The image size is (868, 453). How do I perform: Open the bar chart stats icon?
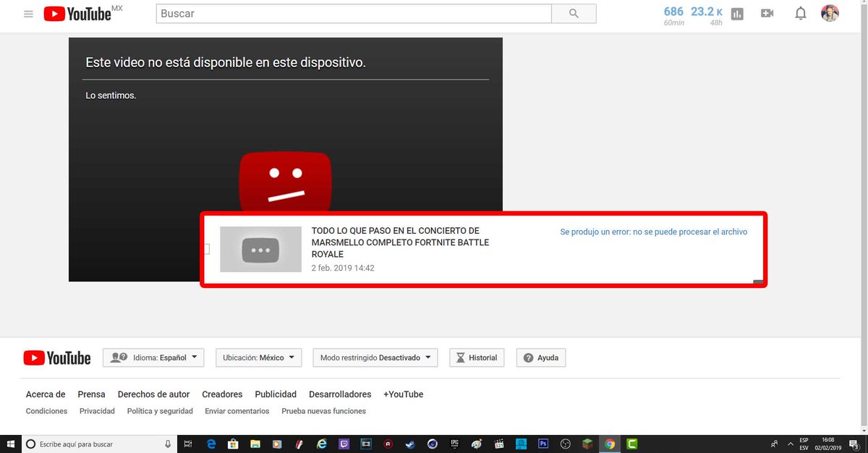[737, 14]
